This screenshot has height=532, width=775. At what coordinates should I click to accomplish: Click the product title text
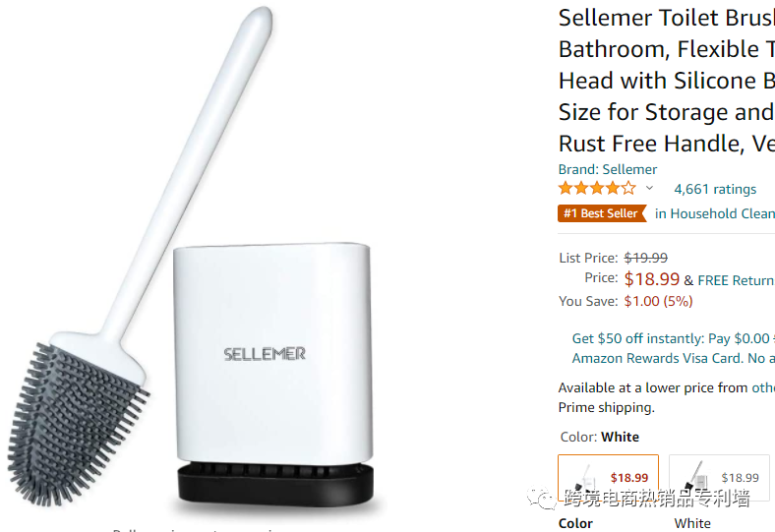(x=667, y=81)
